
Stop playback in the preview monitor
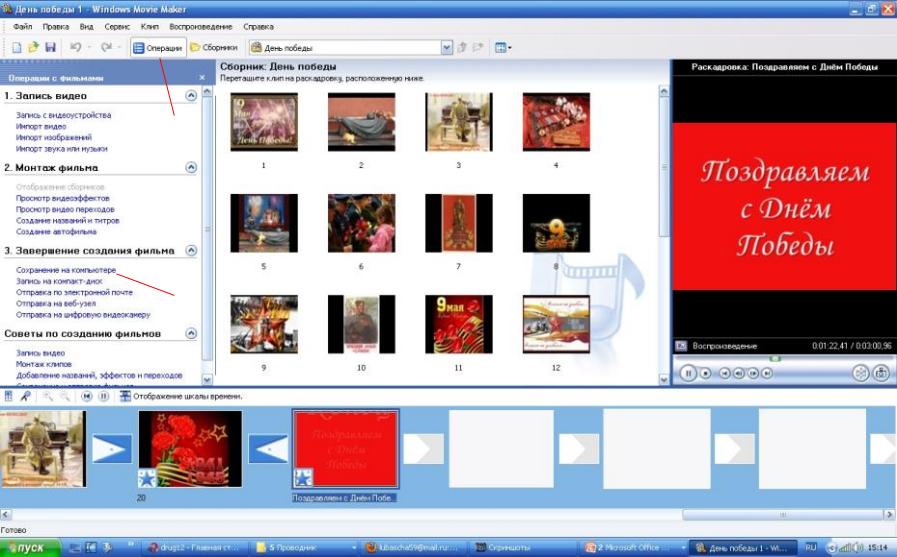[x=706, y=373]
